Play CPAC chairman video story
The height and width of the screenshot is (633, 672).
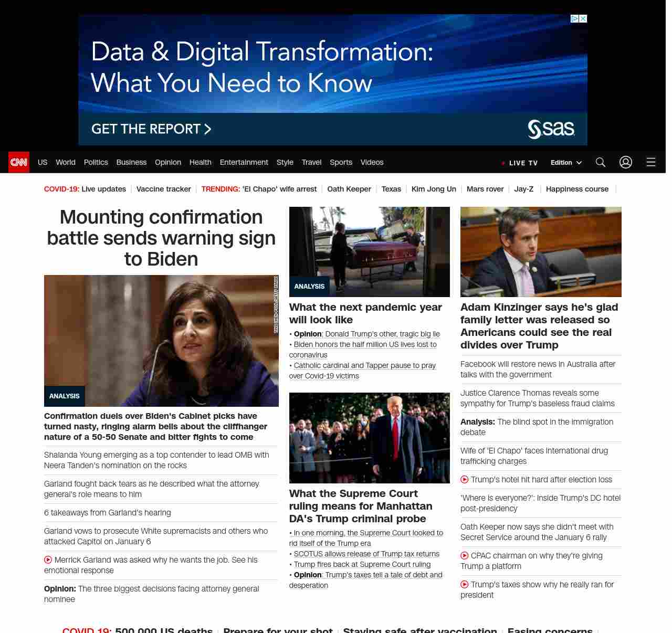465,555
